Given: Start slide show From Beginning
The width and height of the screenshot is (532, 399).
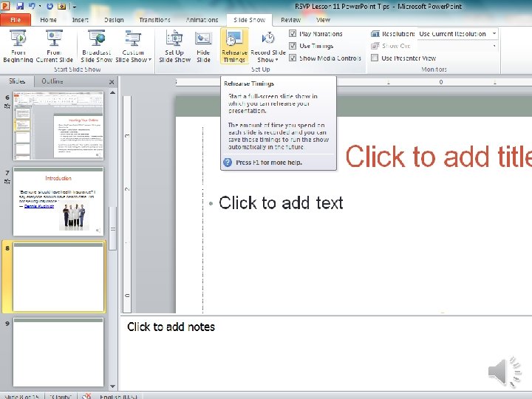Looking at the screenshot, I should tap(18, 46).
